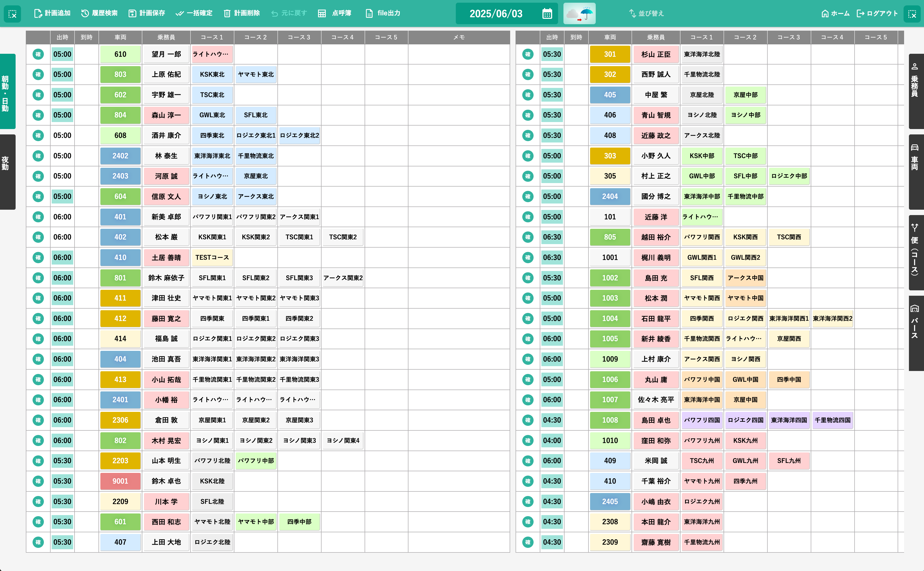
Task: Toggle 確 status for vehicle 610 row
Action: (38, 54)
